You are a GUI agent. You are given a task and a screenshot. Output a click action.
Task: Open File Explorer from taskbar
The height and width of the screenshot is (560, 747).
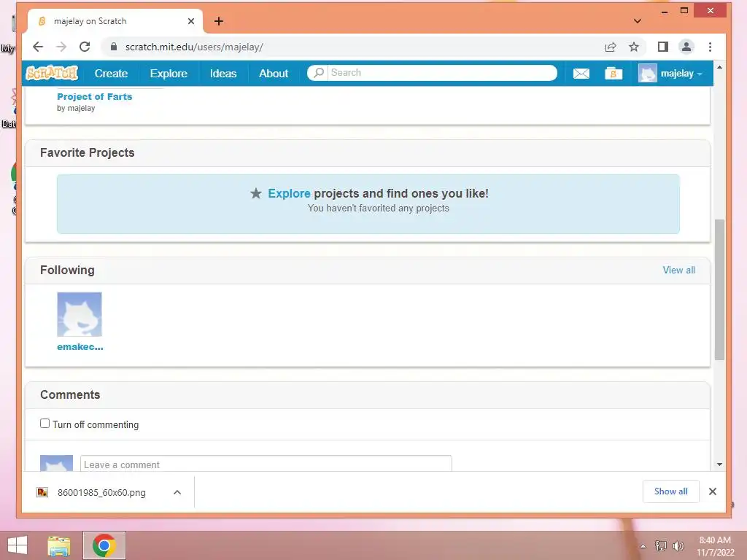(x=59, y=545)
